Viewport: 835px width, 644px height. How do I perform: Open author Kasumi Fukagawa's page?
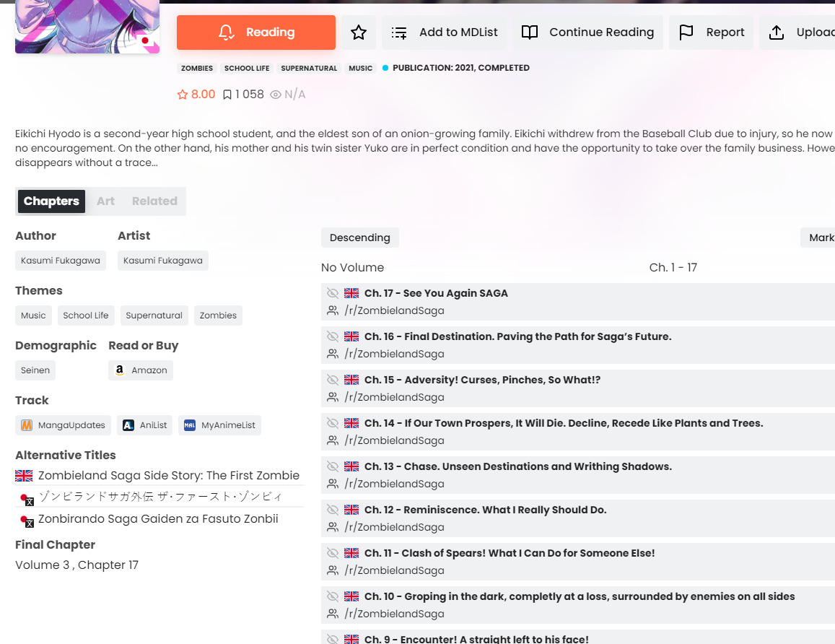coord(61,261)
